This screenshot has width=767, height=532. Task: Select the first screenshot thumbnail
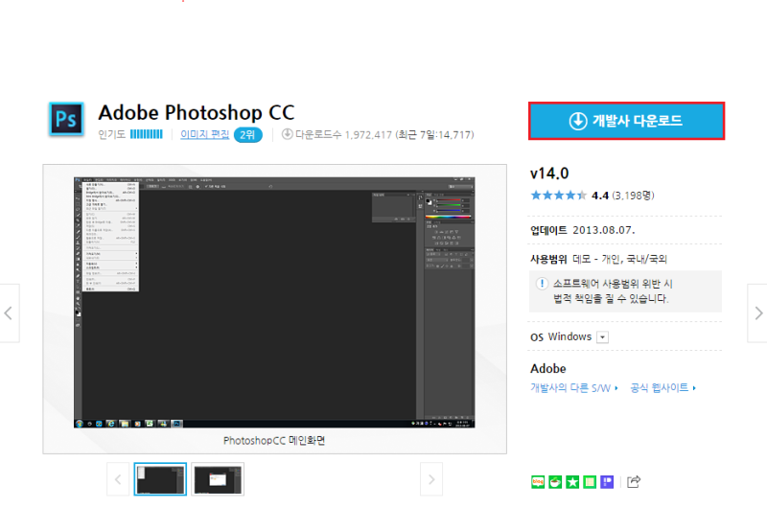tap(160, 479)
